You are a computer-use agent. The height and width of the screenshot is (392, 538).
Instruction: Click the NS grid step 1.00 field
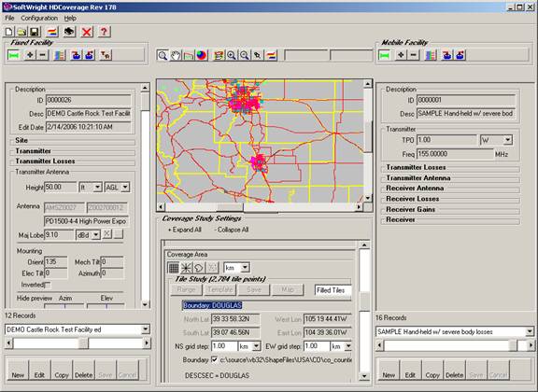pos(224,346)
